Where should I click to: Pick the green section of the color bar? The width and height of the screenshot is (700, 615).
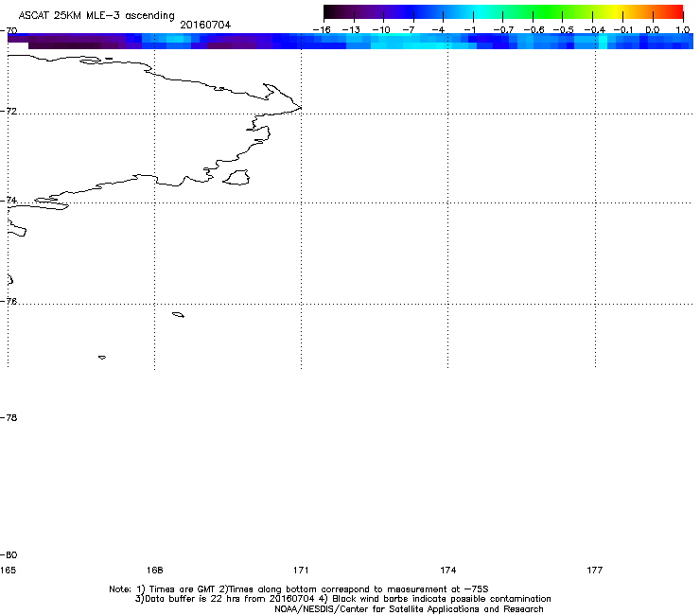point(547,12)
